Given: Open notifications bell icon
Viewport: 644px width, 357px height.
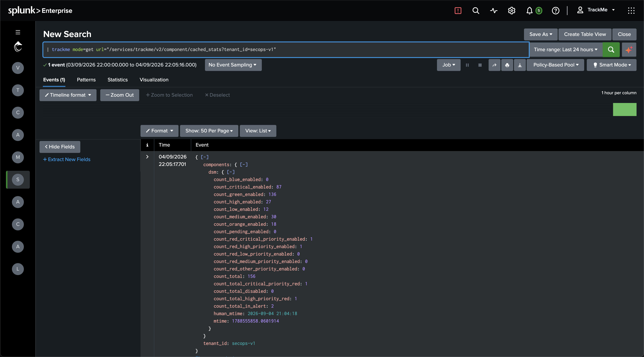Looking at the screenshot, I should pyautogui.click(x=529, y=10).
